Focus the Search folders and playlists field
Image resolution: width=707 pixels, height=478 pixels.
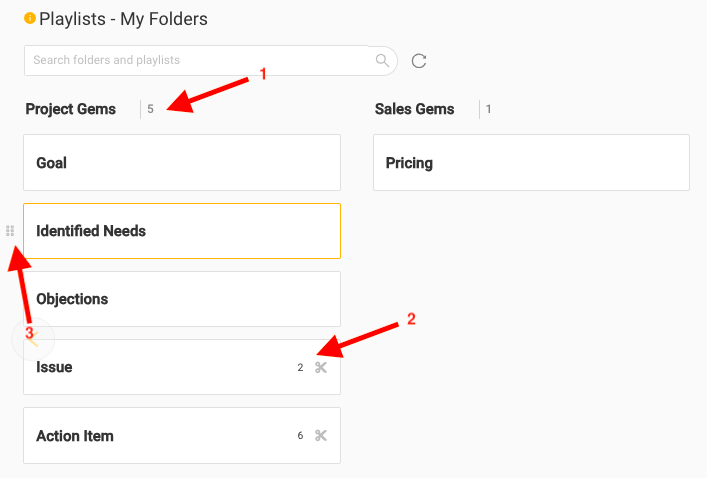point(200,60)
